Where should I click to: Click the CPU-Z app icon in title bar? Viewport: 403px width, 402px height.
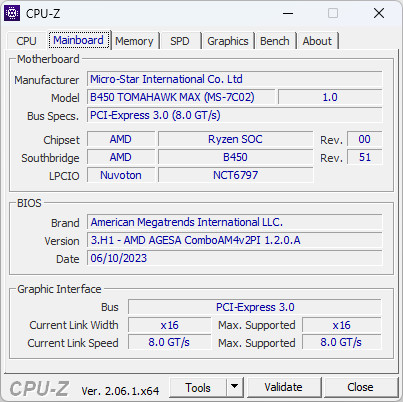pyautogui.click(x=12, y=13)
